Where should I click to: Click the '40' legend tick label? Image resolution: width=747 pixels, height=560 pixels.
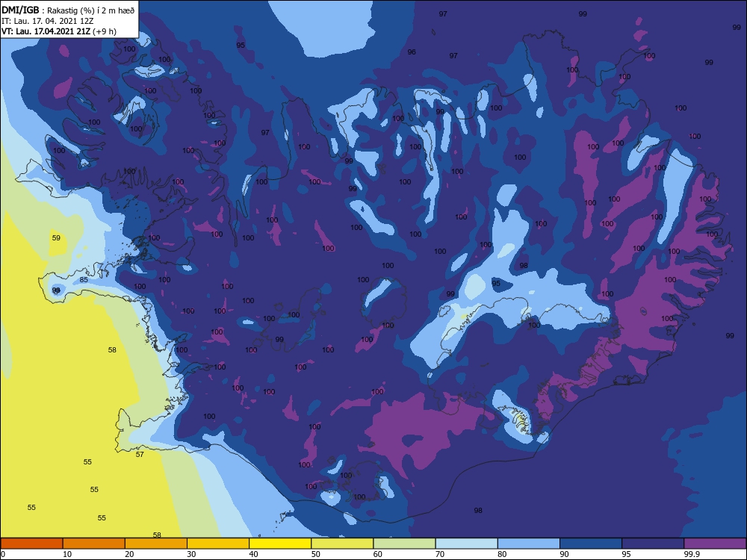click(x=253, y=554)
